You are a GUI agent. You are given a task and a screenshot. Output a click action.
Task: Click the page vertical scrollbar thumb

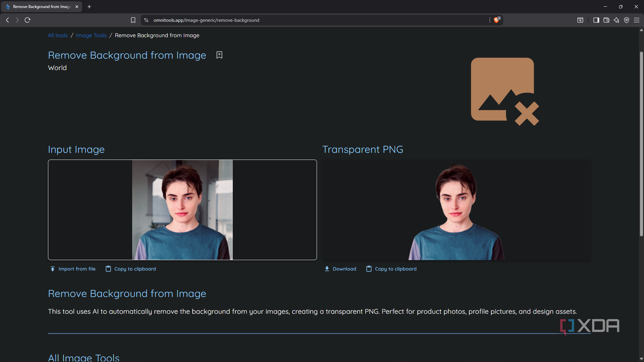tap(641, 144)
